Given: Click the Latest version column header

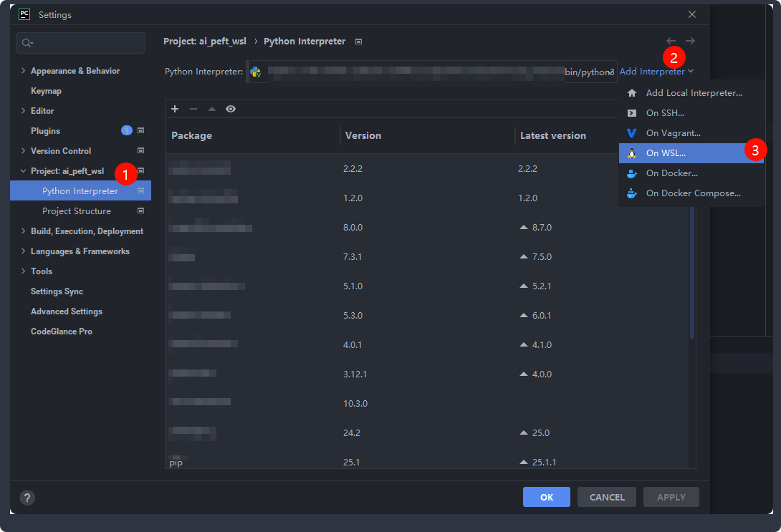Looking at the screenshot, I should coord(553,135).
